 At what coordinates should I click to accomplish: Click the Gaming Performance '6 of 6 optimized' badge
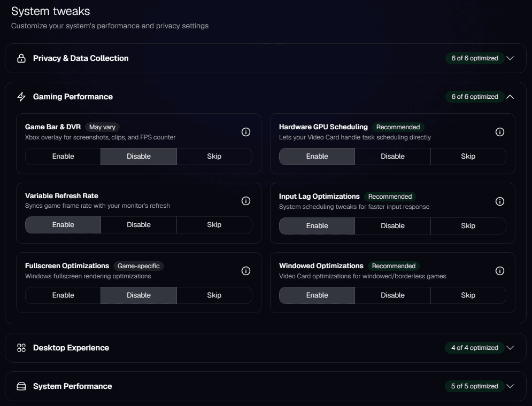pyautogui.click(x=475, y=97)
